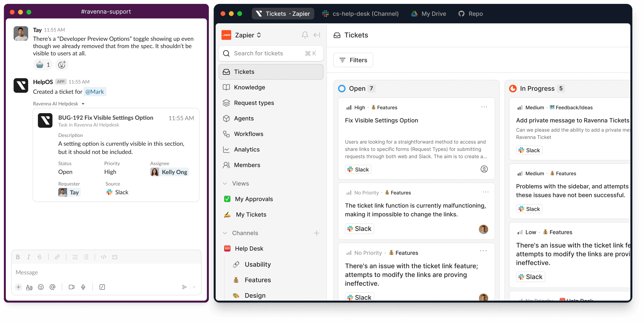Click the Filters button
This screenshot has width=644, height=322.
click(353, 60)
